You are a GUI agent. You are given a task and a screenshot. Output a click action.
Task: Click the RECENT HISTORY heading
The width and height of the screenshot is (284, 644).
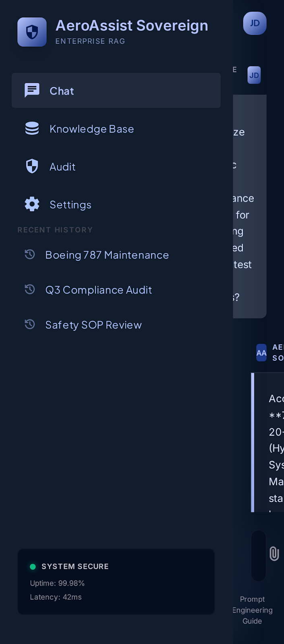(55, 230)
